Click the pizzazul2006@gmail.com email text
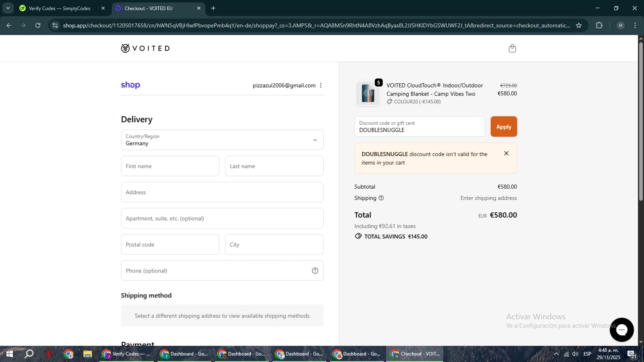The image size is (644, 362). click(x=284, y=85)
